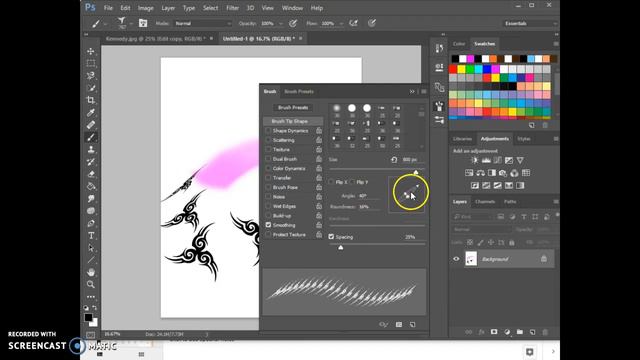Hide the Background layer visibility eye
The width and height of the screenshot is (640, 360).
click(456, 259)
